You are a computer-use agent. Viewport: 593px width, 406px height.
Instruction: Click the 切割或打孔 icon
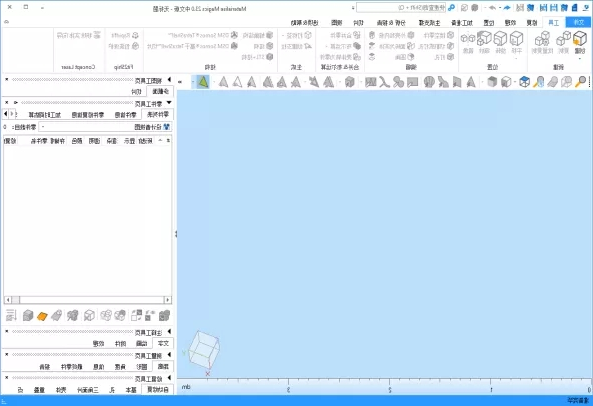pos(450,46)
